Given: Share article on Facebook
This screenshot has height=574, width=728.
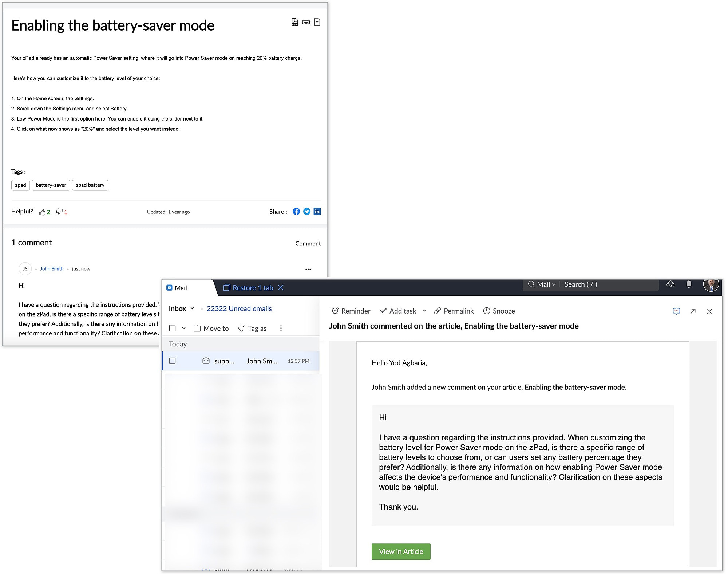Looking at the screenshot, I should tap(296, 212).
